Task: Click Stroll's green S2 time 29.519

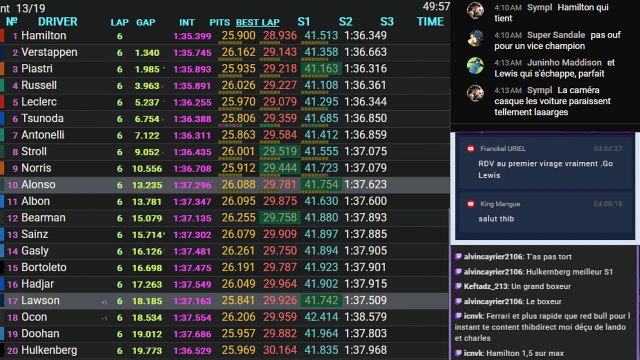Action: pos(280,151)
